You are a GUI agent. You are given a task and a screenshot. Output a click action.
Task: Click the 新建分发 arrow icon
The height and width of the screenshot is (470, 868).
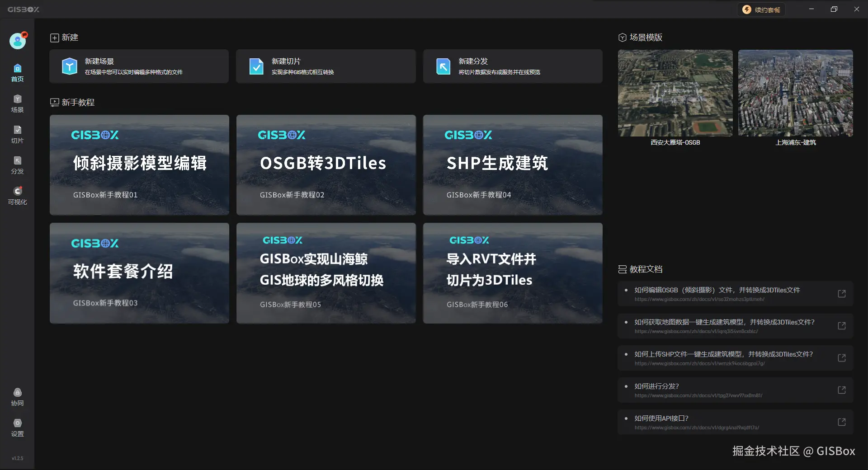click(443, 66)
